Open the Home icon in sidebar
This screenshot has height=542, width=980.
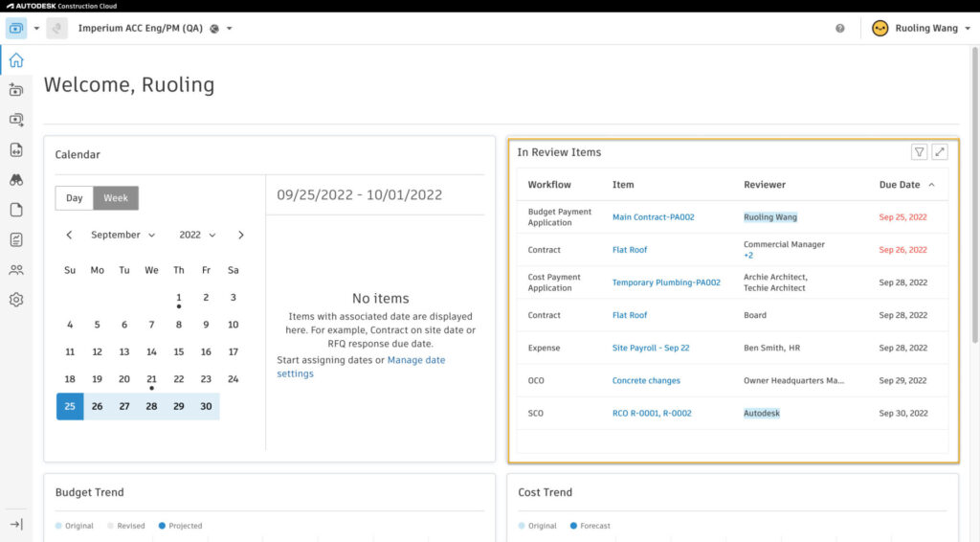point(16,60)
